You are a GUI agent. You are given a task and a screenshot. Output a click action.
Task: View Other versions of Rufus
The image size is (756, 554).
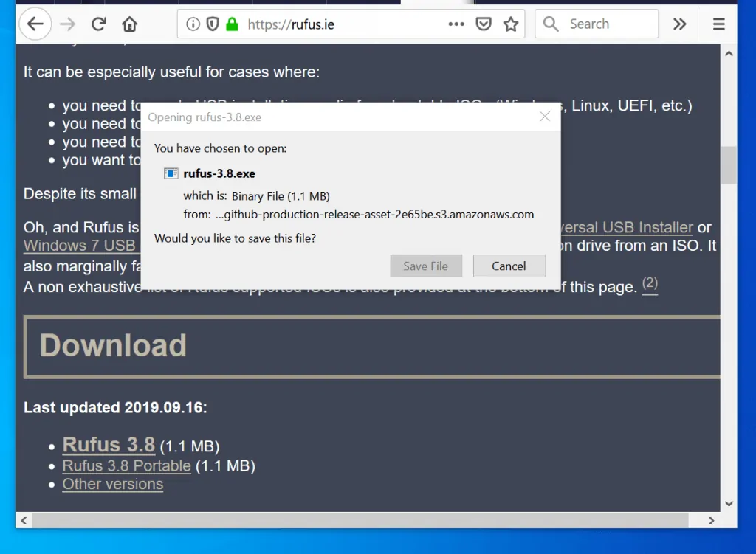click(x=112, y=484)
